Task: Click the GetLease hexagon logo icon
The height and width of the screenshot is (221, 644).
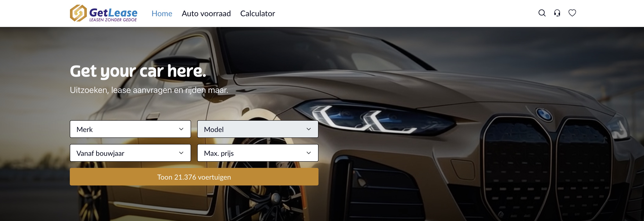Action: click(78, 13)
